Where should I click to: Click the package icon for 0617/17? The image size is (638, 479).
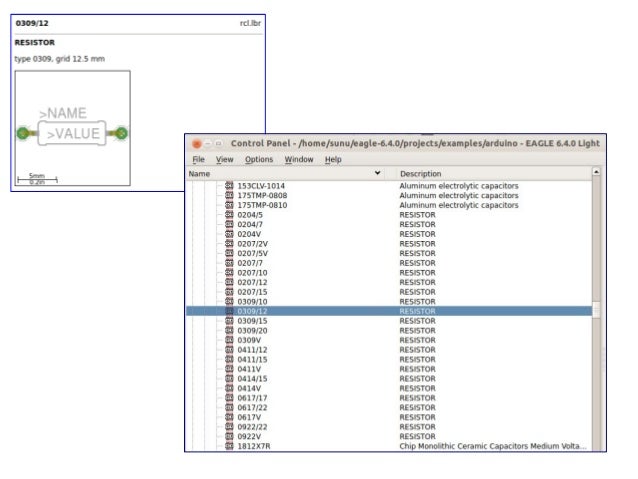(229, 398)
